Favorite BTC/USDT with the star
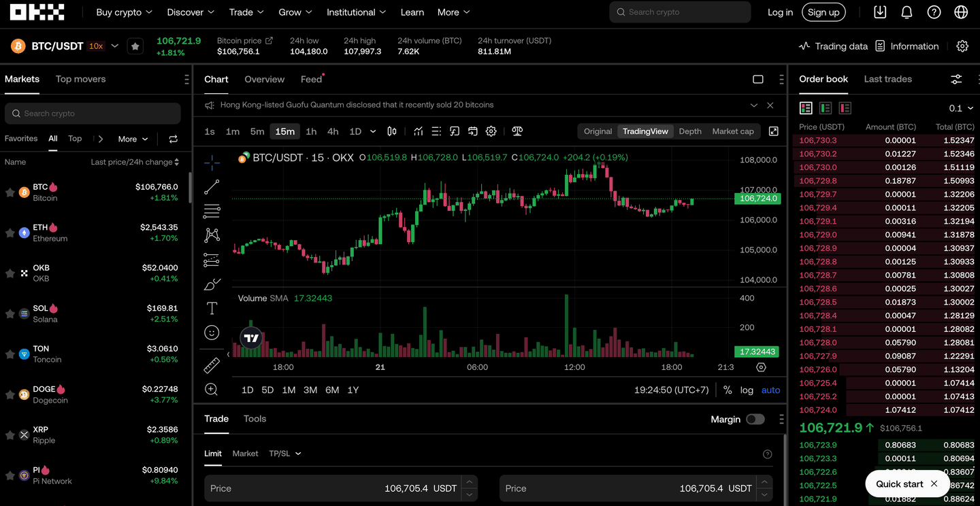The width and height of the screenshot is (980, 506). pos(135,46)
